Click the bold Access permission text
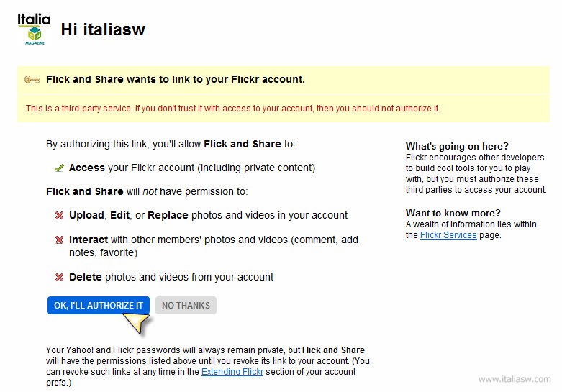 (x=87, y=168)
